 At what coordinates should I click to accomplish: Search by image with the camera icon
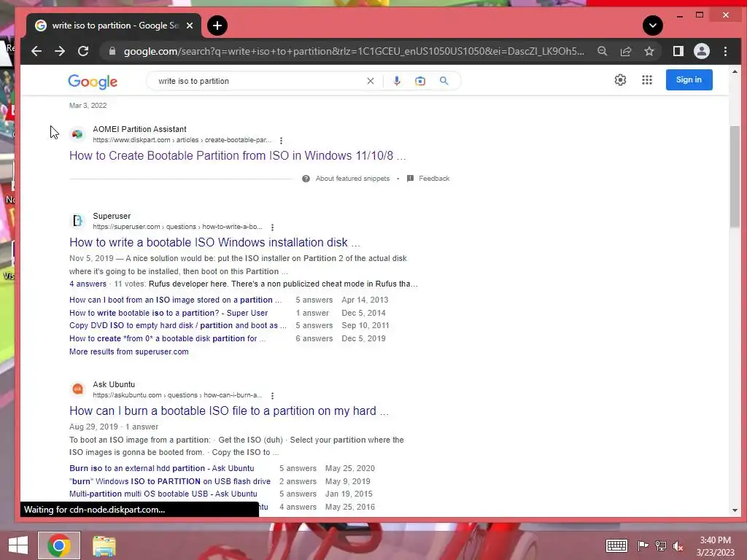click(x=419, y=81)
